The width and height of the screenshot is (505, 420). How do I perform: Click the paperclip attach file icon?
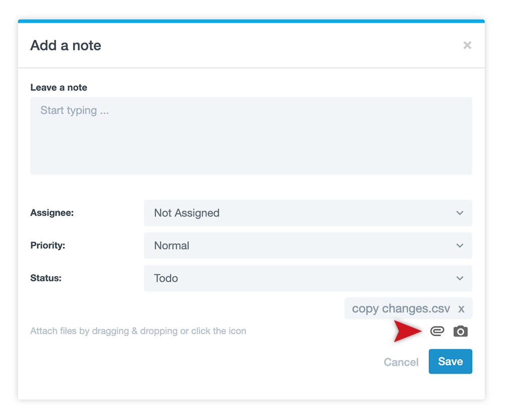coord(437,331)
